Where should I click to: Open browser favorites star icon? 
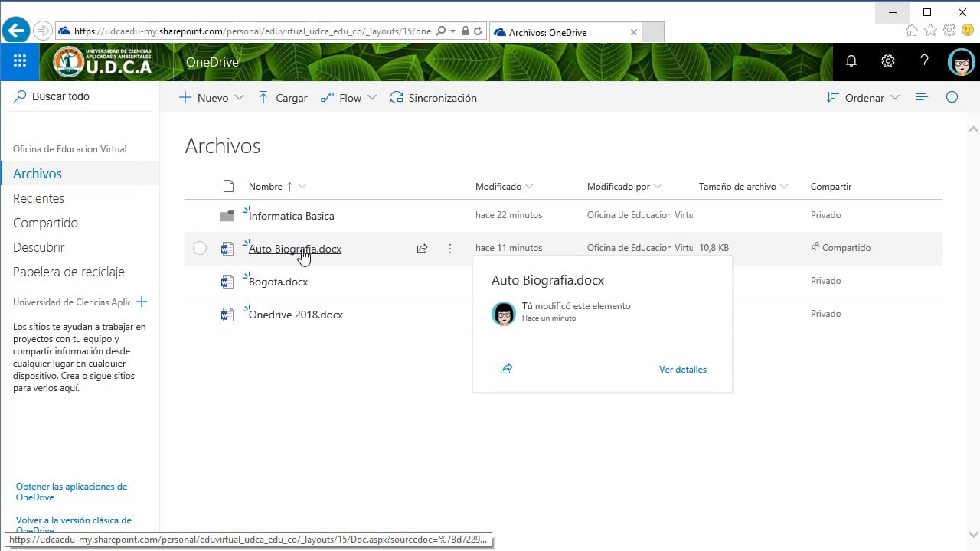pos(930,31)
